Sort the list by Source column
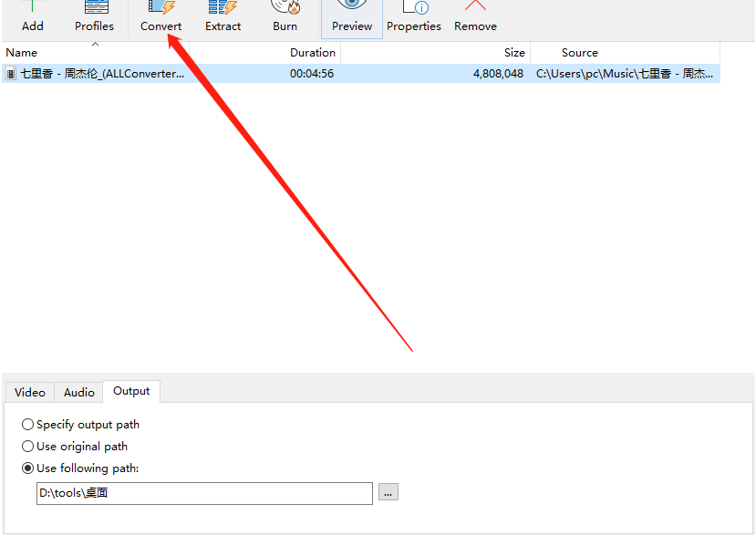Viewport: 756px width, 535px height. pyautogui.click(x=626, y=53)
